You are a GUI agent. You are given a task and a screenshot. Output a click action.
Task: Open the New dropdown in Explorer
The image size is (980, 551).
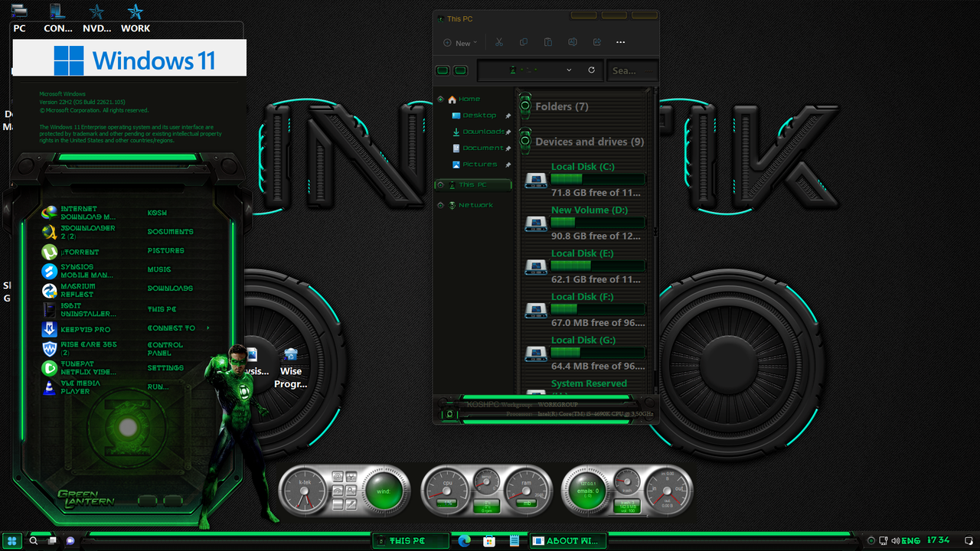point(460,43)
